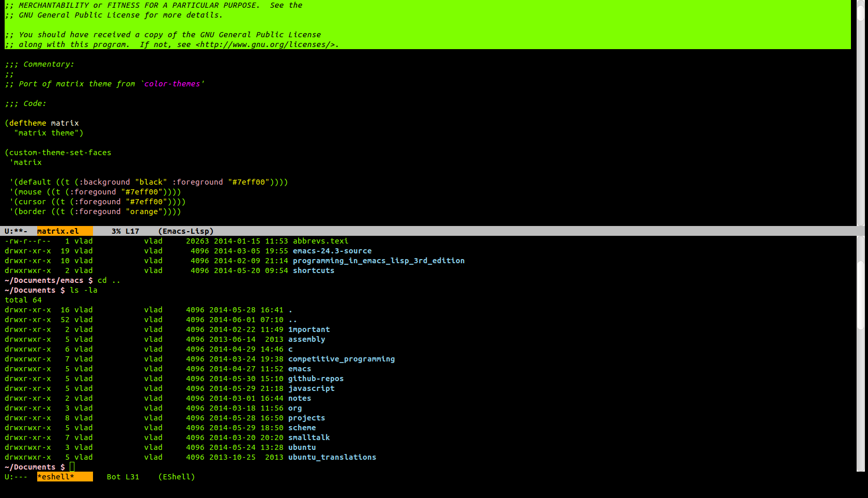The image size is (868, 498).
Task: Click the '(border face definition line
Action: [x=95, y=212]
